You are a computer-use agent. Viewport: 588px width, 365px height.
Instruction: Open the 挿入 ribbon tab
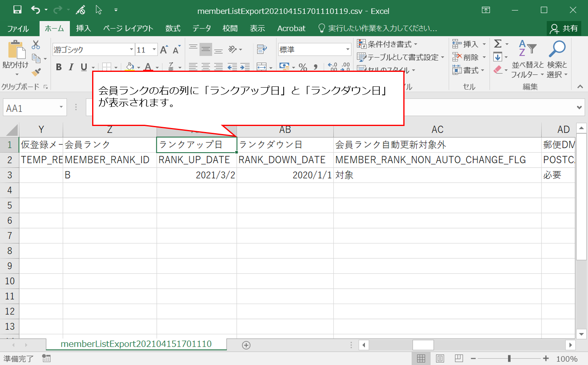[x=83, y=28]
